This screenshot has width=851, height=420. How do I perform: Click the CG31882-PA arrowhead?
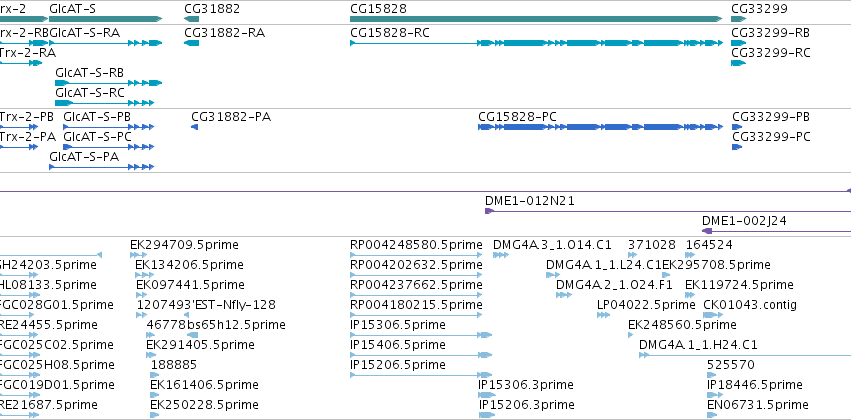point(195,127)
